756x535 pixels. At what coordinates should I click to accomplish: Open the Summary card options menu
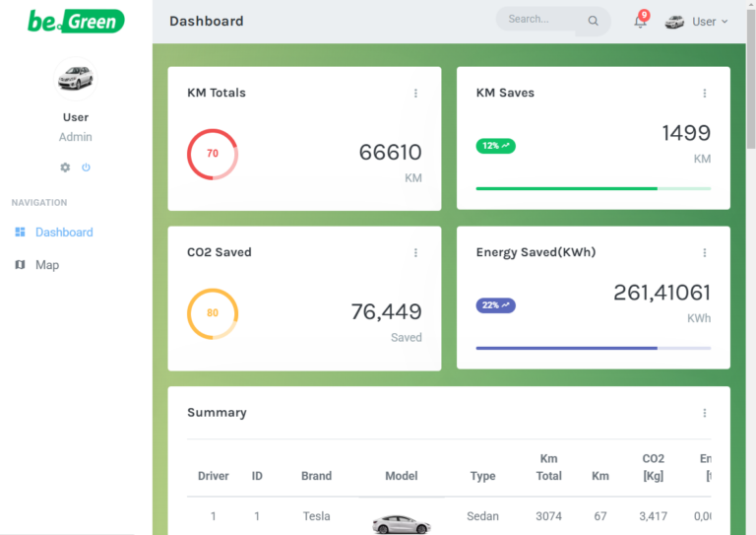click(705, 413)
